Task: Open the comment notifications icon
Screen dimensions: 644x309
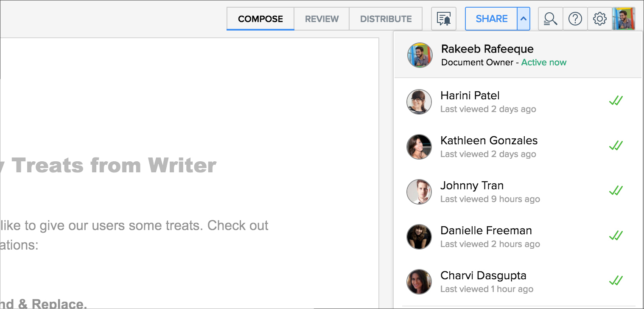Action: [443, 19]
